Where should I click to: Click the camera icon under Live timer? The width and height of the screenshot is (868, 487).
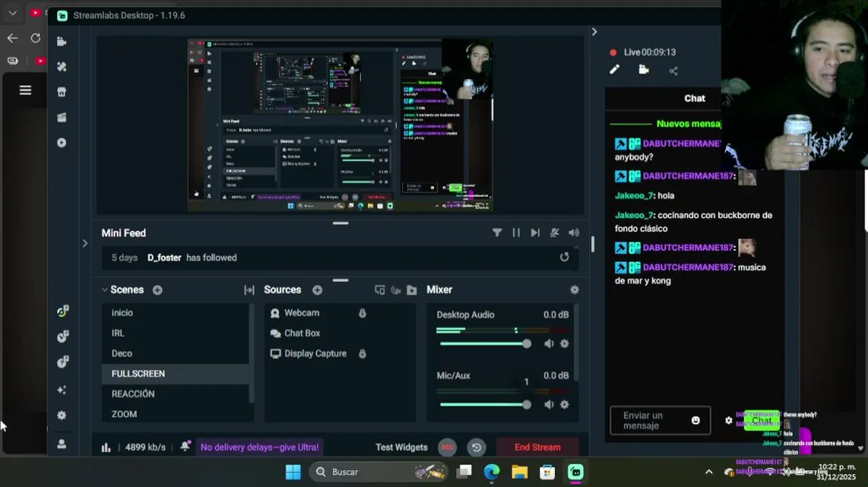tap(644, 70)
